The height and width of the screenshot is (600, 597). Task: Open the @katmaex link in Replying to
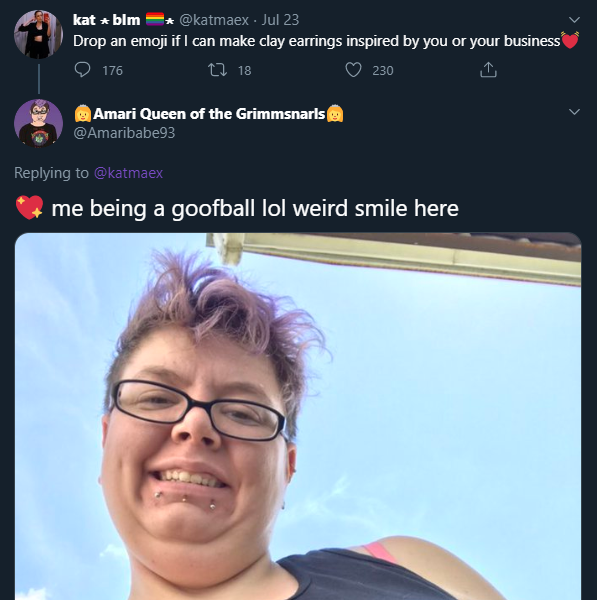point(129,173)
